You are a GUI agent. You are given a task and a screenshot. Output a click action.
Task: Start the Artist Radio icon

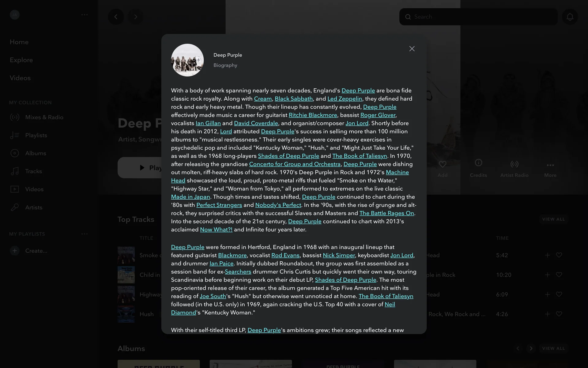coord(514,164)
